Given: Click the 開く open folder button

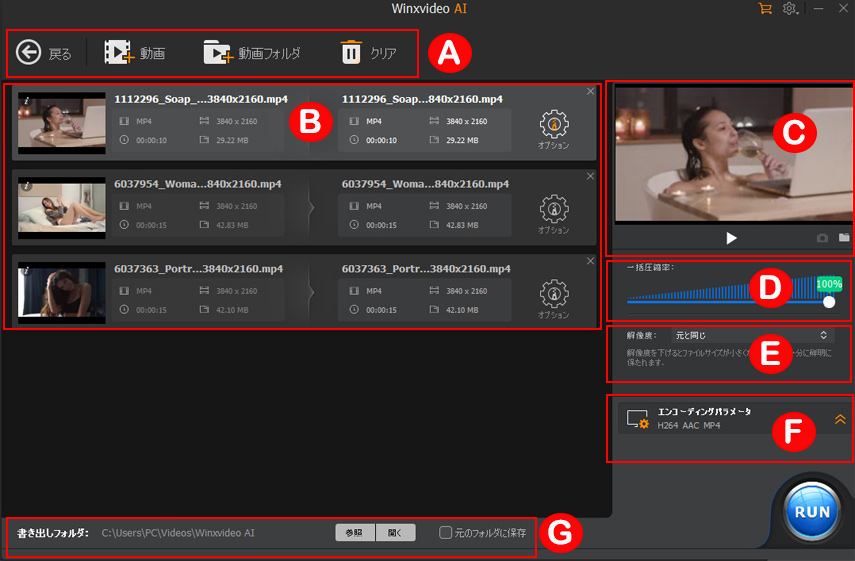Looking at the screenshot, I should pyautogui.click(x=395, y=533).
